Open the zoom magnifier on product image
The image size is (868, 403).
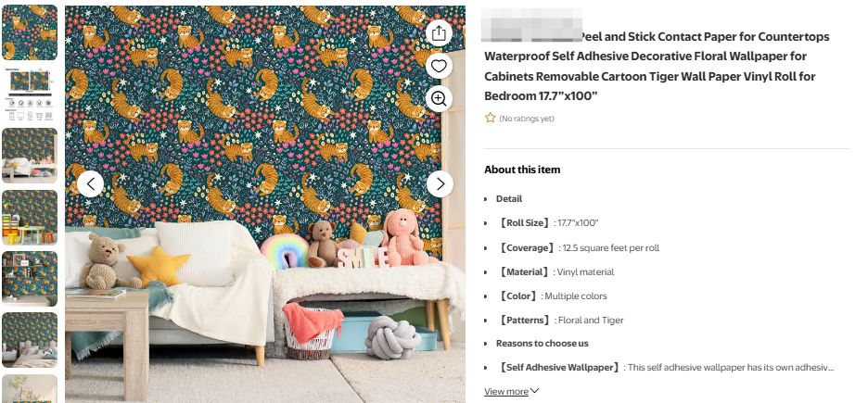[x=439, y=99]
